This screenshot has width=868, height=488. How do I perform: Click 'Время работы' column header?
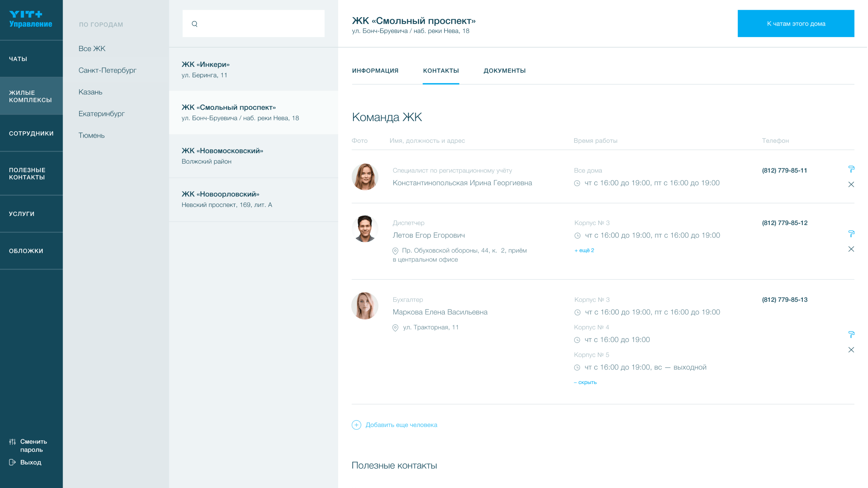[x=595, y=141]
